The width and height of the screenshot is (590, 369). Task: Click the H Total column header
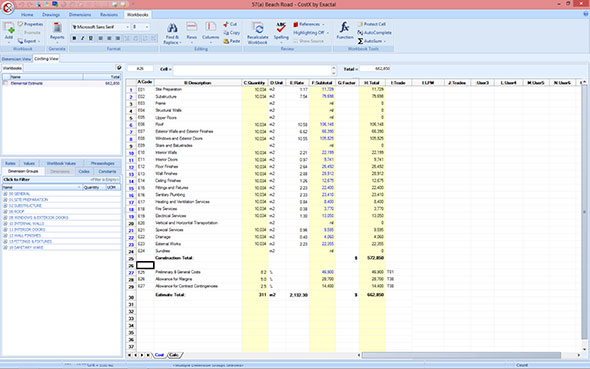click(372, 82)
